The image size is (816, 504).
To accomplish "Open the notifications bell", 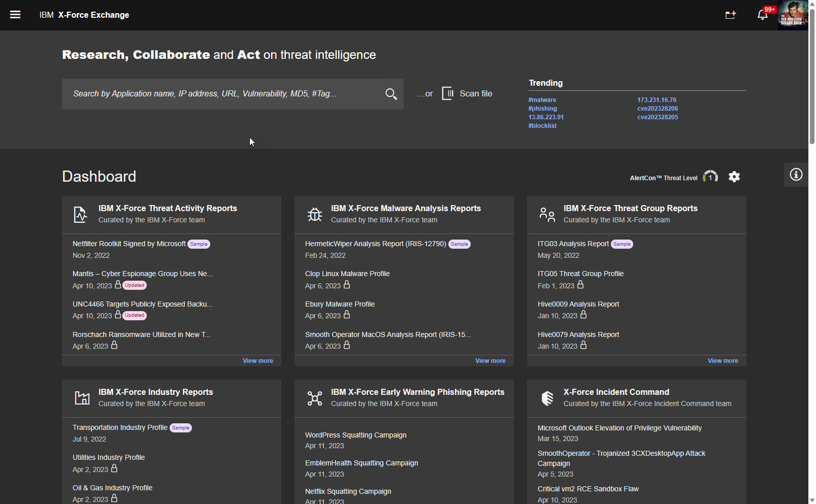I will [x=762, y=15].
